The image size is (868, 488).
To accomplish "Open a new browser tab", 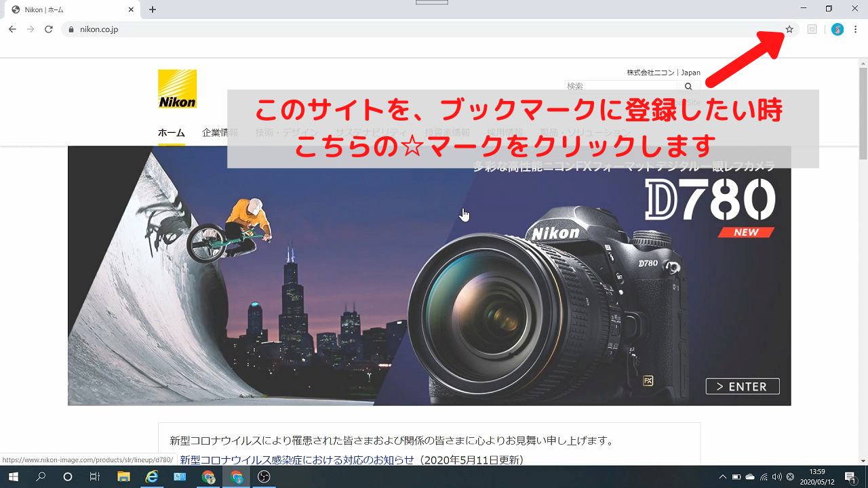I will tap(153, 9).
